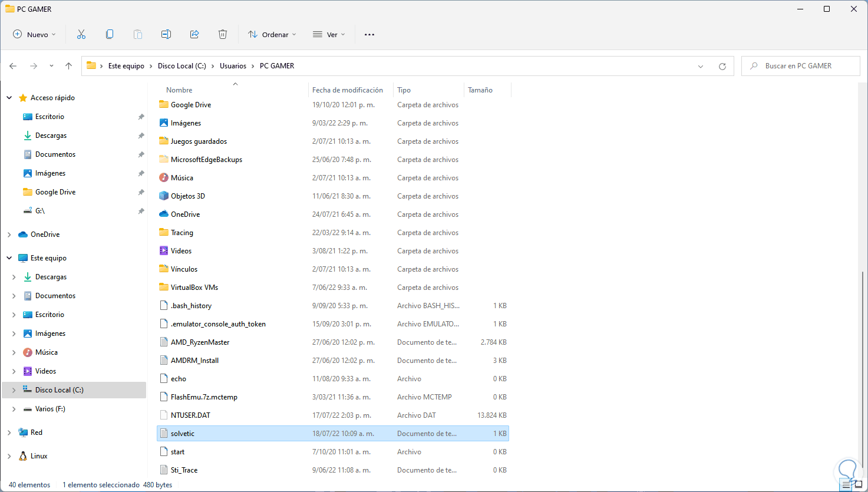
Task: Expand Disco Local (C:) in sidebar
Action: [14, 390]
